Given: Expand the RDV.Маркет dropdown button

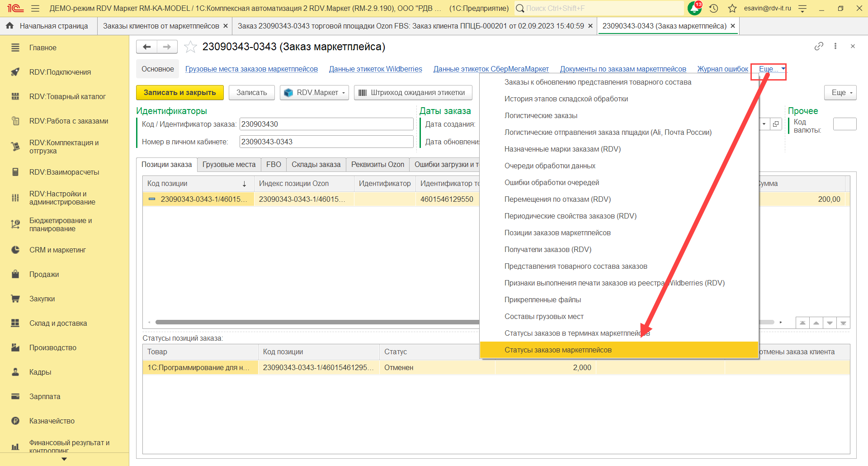Looking at the screenshot, I should 315,92.
